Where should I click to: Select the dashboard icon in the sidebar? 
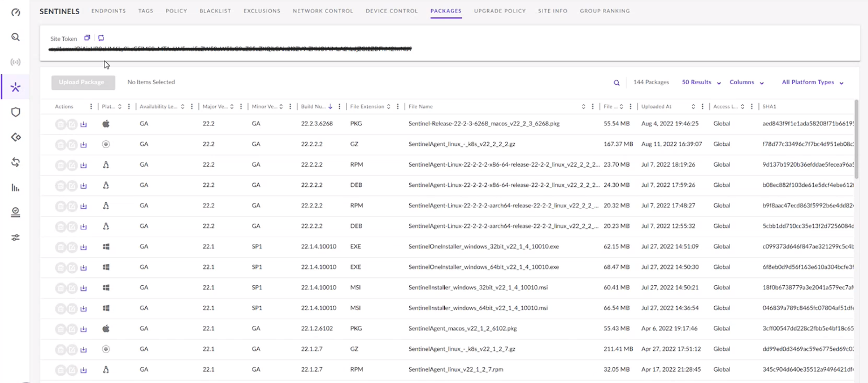point(15,12)
